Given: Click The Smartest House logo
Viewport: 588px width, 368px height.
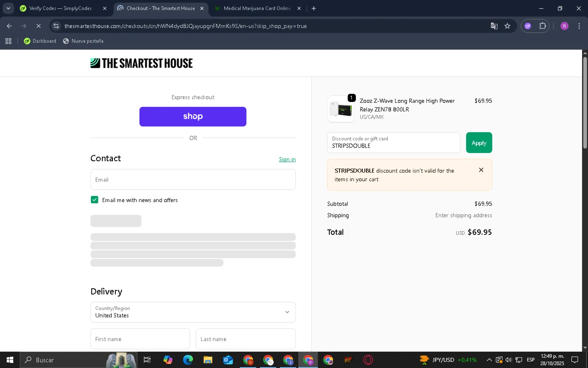Looking at the screenshot, I should point(142,63).
